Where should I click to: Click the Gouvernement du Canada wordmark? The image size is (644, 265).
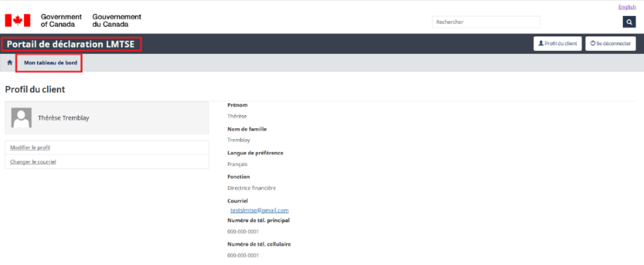click(116, 20)
